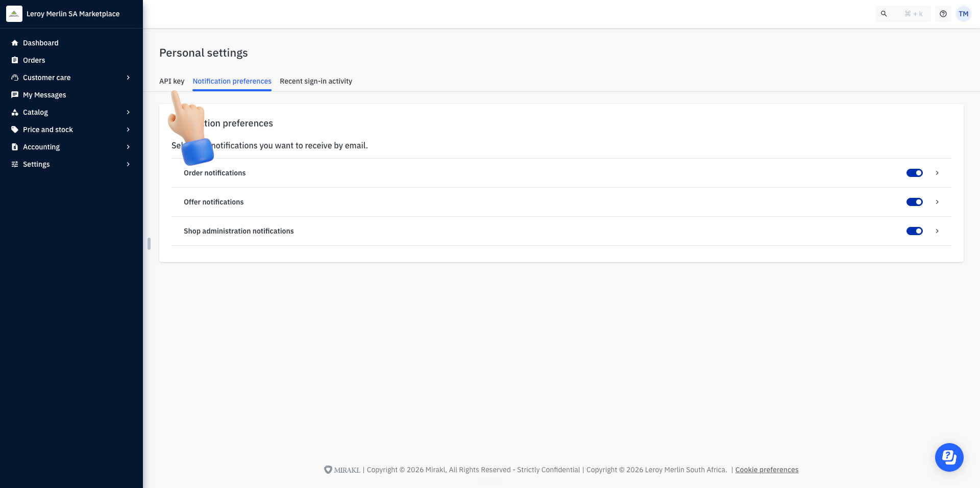Expand Catalog submenu arrow
Viewport: 980px width, 488px height.
128,112
